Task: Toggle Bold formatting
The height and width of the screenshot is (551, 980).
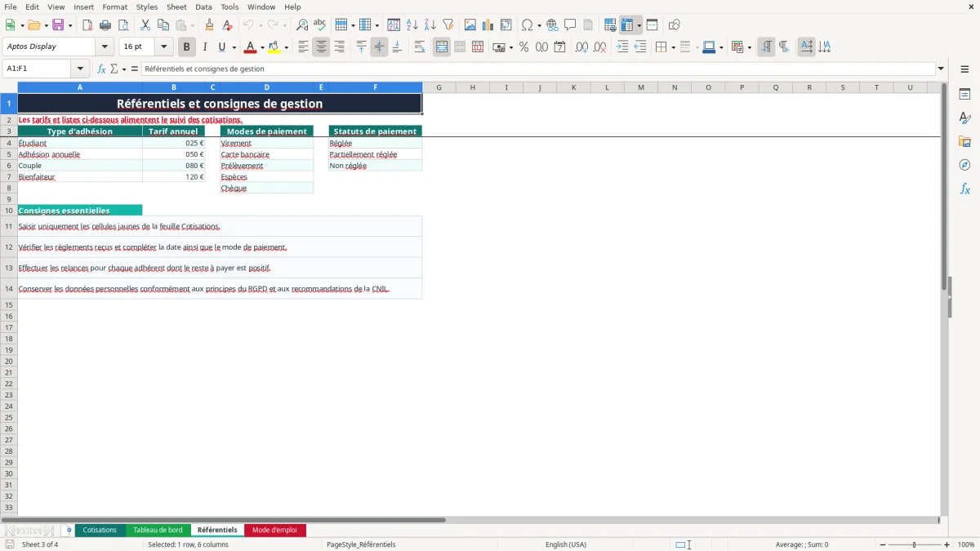Action: coord(187,47)
